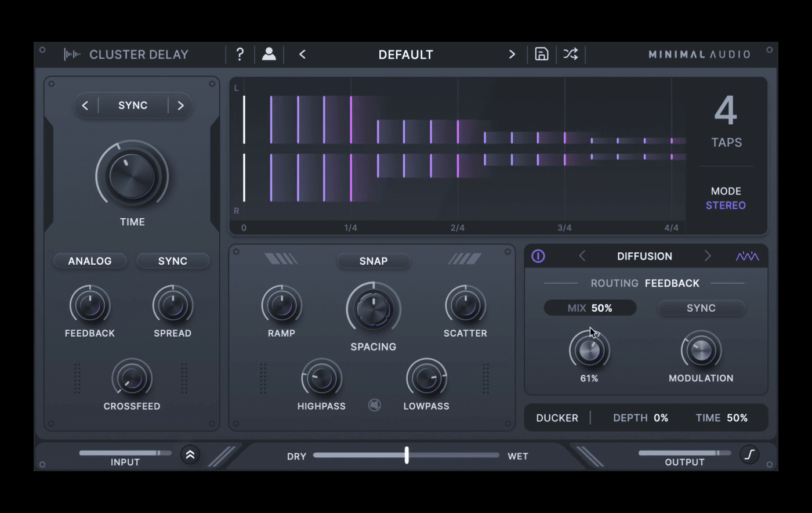Select next effect after DIFFUSION
Image resolution: width=812 pixels, height=513 pixels.
707,256
